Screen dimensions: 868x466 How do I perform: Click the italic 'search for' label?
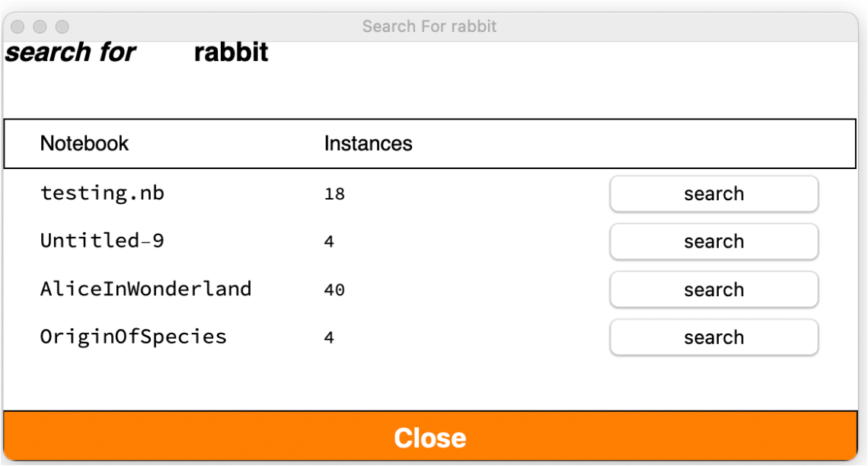pyautogui.click(x=70, y=53)
